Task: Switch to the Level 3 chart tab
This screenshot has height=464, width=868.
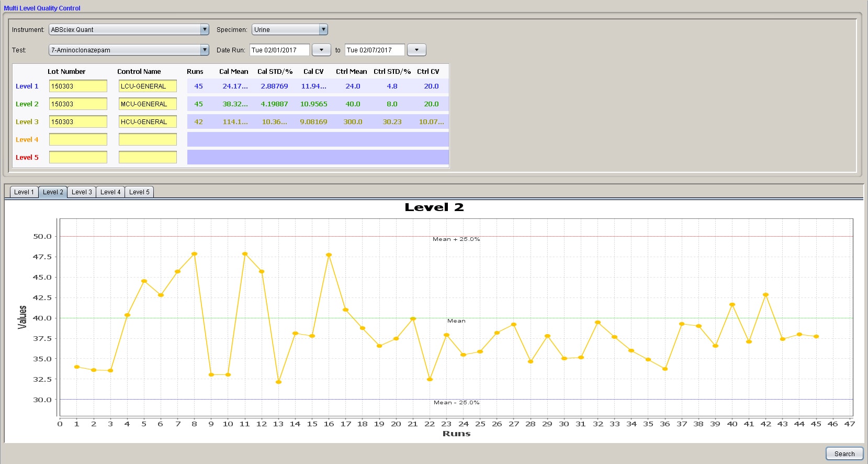Action: (x=82, y=192)
